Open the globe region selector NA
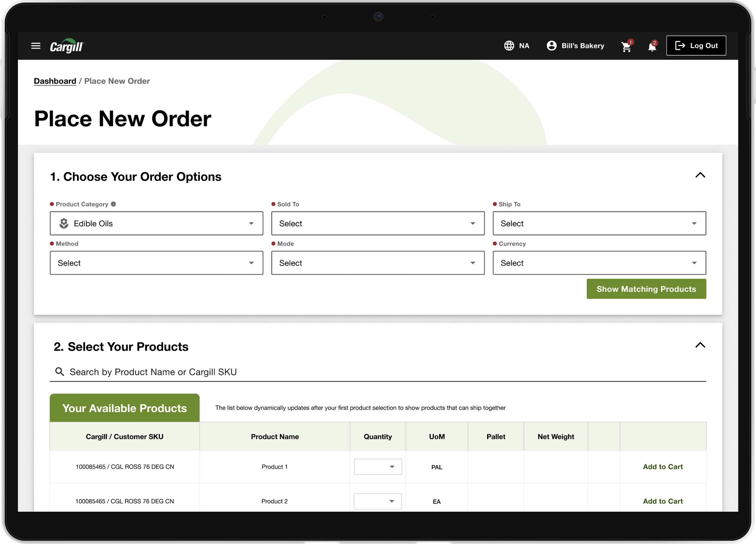 pyautogui.click(x=516, y=46)
